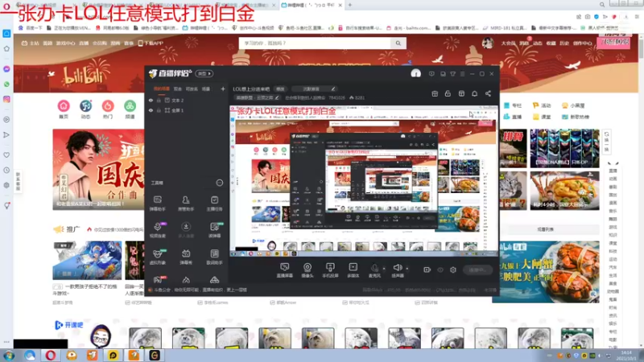The width and height of the screenshot is (644, 362).
Task: Click the gift box icon in streaming app header
Action: coord(435,93)
